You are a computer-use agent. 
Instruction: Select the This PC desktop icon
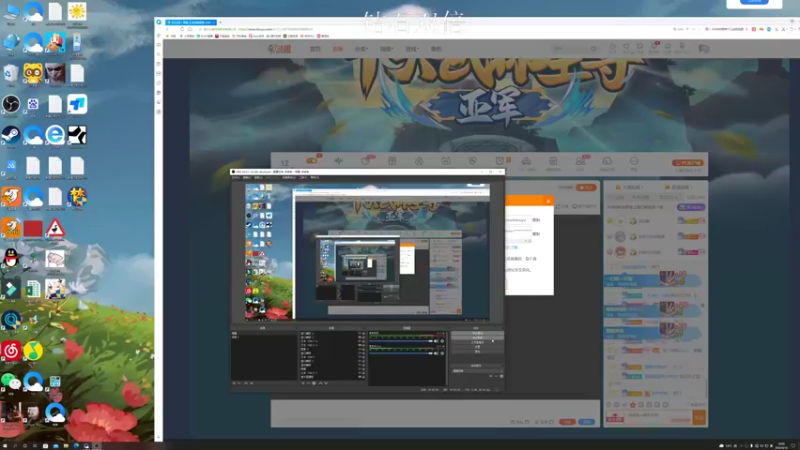click(x=11, y=11)
